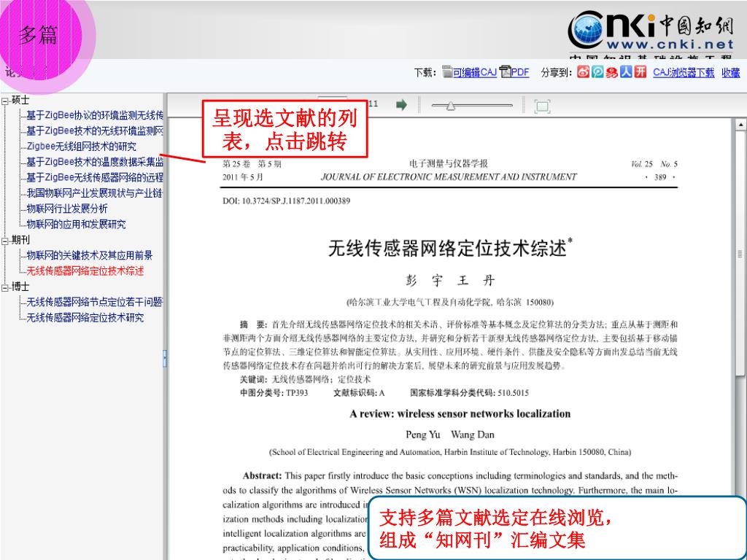The image size is (747, 560).
Task: Click author names 彭宇 王丹
Action: (449, 281)
